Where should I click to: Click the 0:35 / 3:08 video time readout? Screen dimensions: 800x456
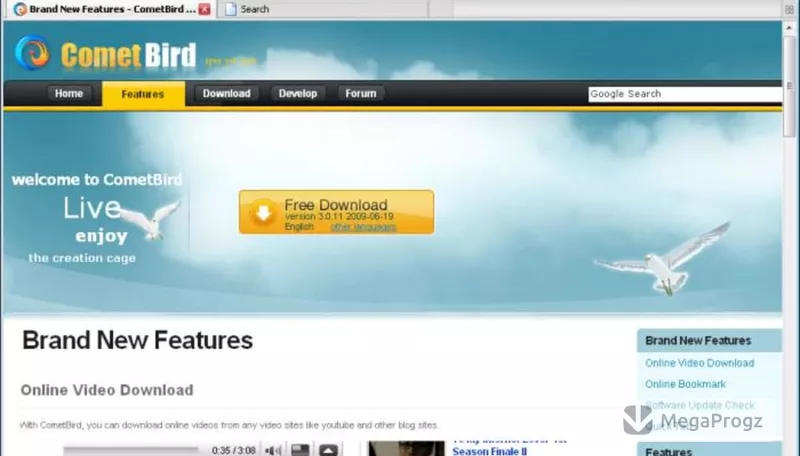(233, 450)
